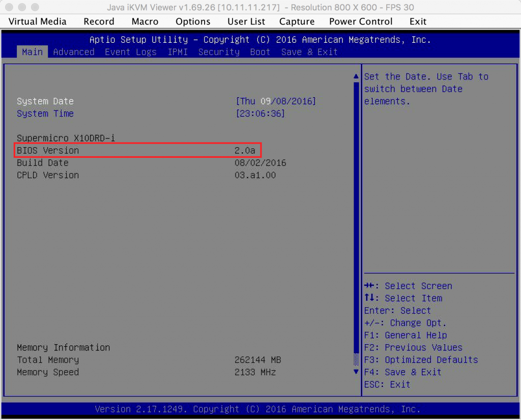Open the User List menu
Screen dimensions: 521x420
[x=246, y=21]
